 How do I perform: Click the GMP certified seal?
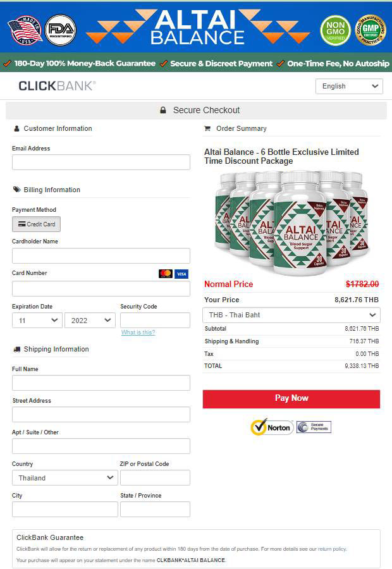370,28
